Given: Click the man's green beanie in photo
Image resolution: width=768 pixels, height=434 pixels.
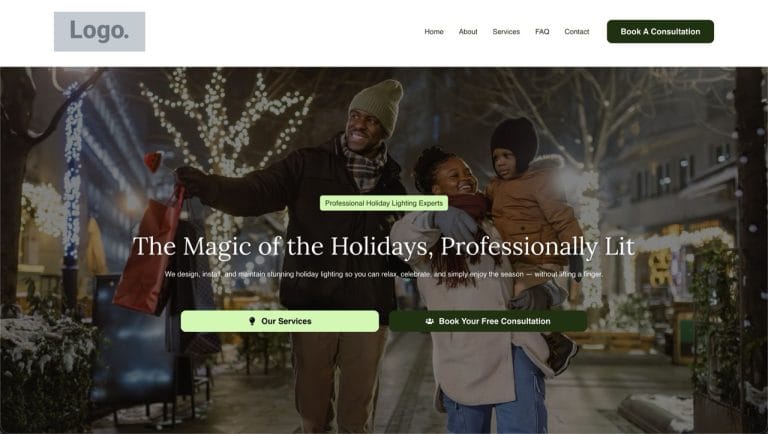Looking at the screenshot, I should [377, 105].
